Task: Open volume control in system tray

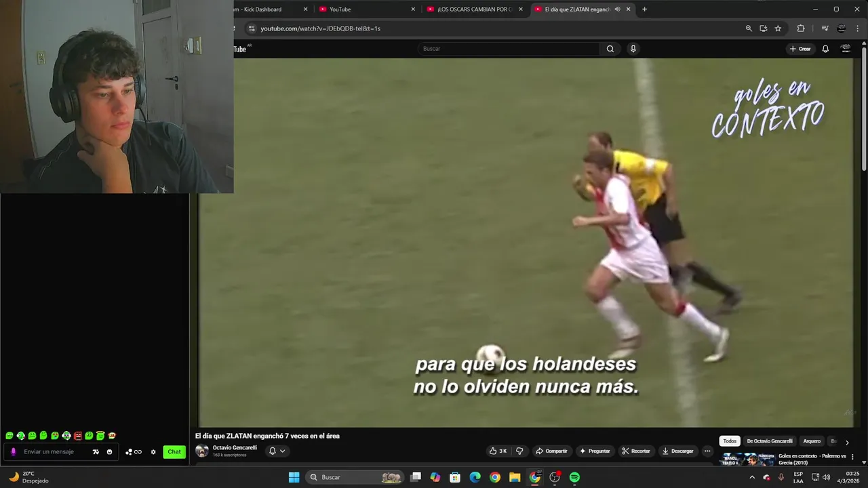Action: [x=826, y=477]
